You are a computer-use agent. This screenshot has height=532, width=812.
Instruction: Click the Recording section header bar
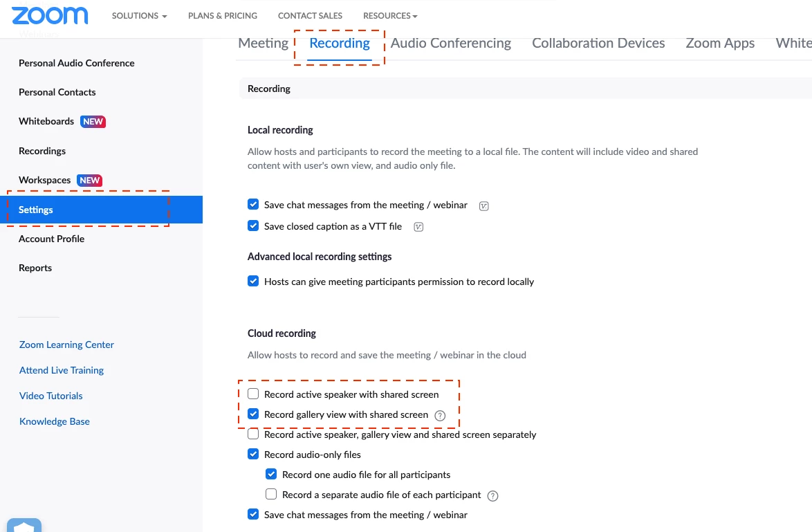[525, 89]
